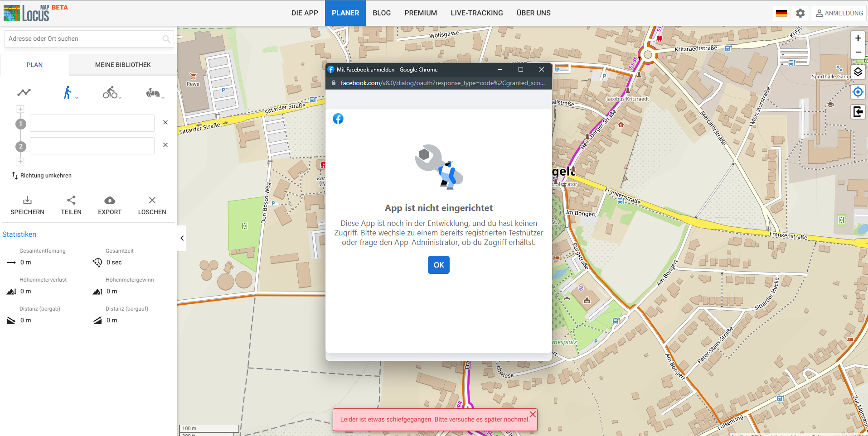Reverse route with Richtung umkehren
The image size is (868, 436).
pyautogui.click(x=42, y=176)
